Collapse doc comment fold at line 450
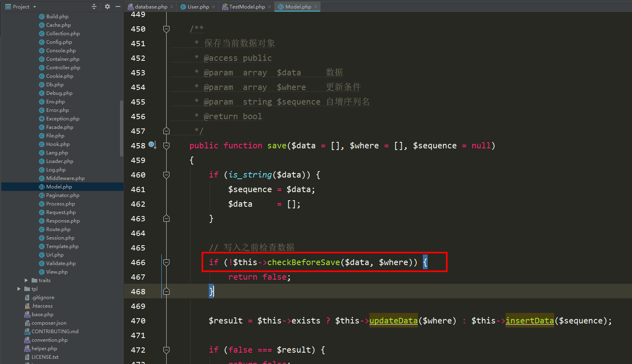This screenshot has height=364, width=632. point(166,29)
